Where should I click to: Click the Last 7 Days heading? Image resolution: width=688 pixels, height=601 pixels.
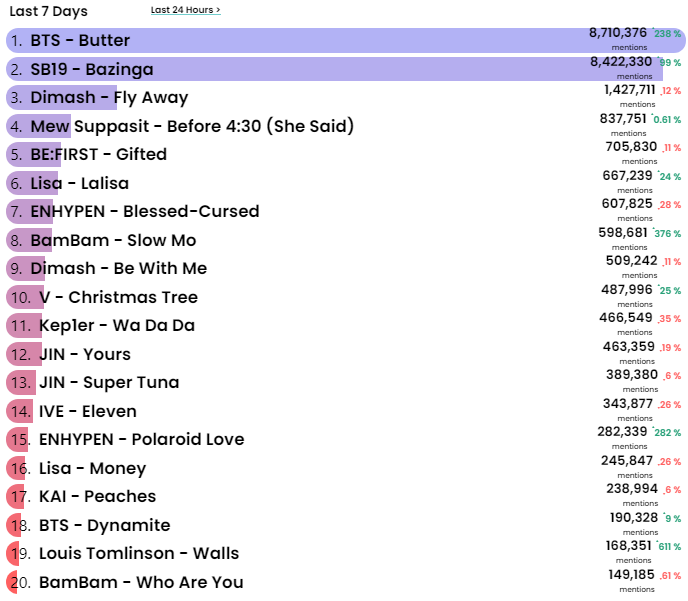[x=48, y=11]
